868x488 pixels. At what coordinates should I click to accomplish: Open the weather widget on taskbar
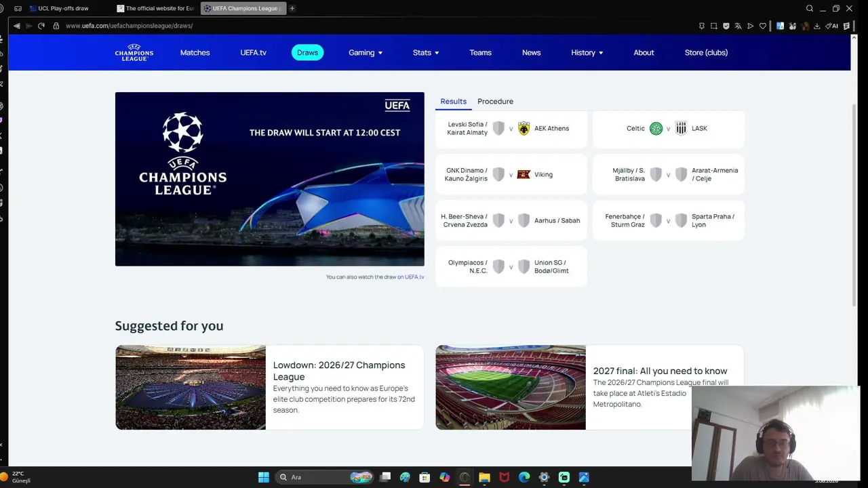coord(17,477)
